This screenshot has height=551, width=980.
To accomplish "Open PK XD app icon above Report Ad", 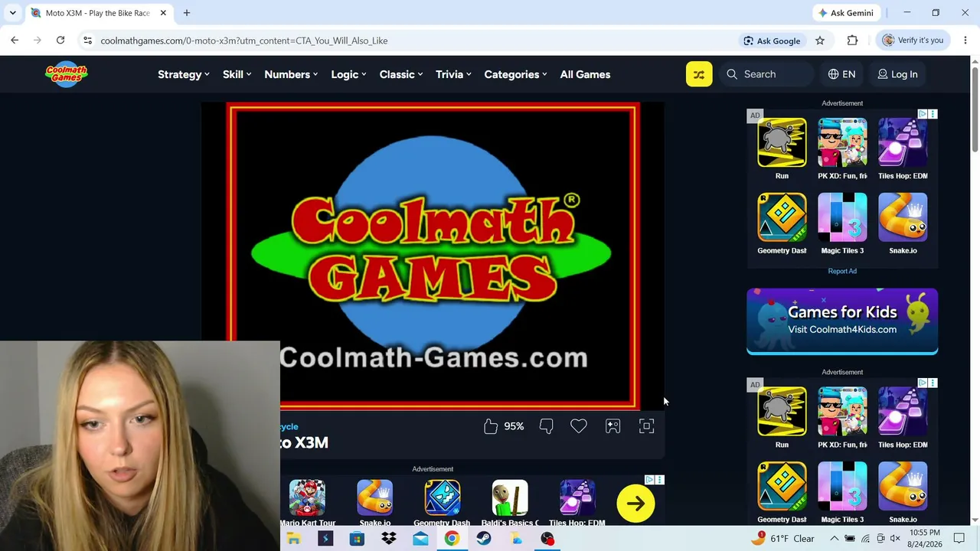I will (x=842, y=142).
